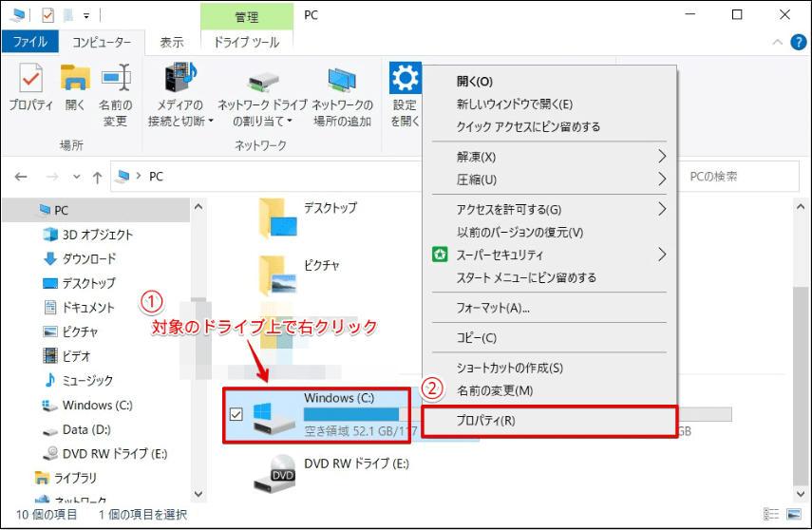Click the Rename (名前の変更) ribbon icon
Screen dimensions: 812x530
pos(115,80)
